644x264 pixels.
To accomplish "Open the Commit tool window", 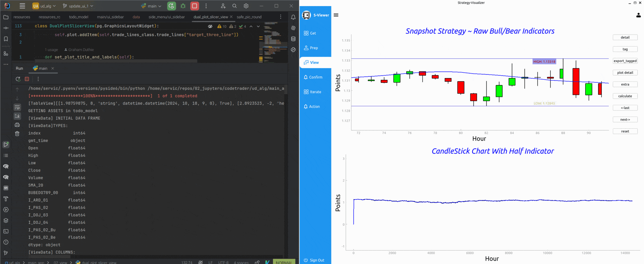I will pyautogui.click(x=6, y=28).
